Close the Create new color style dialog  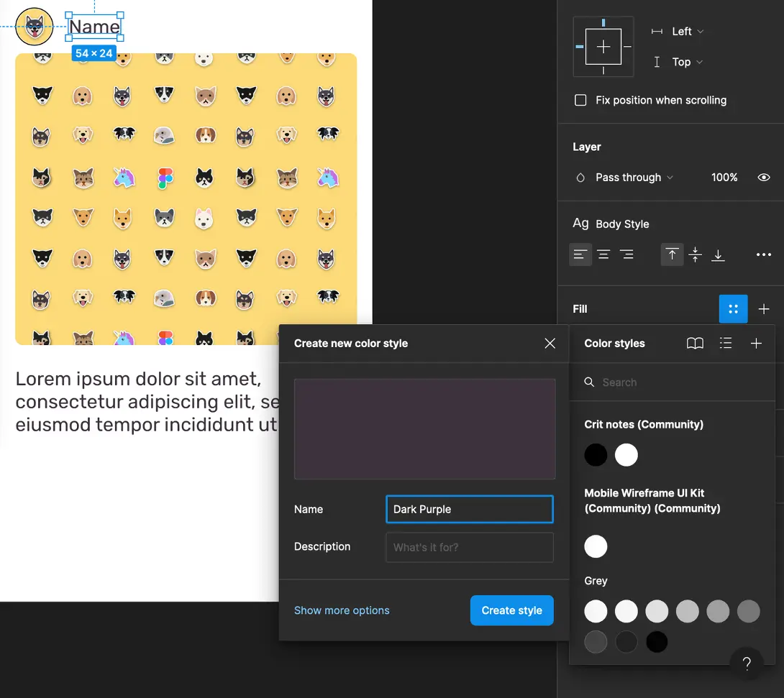[550, 344]
